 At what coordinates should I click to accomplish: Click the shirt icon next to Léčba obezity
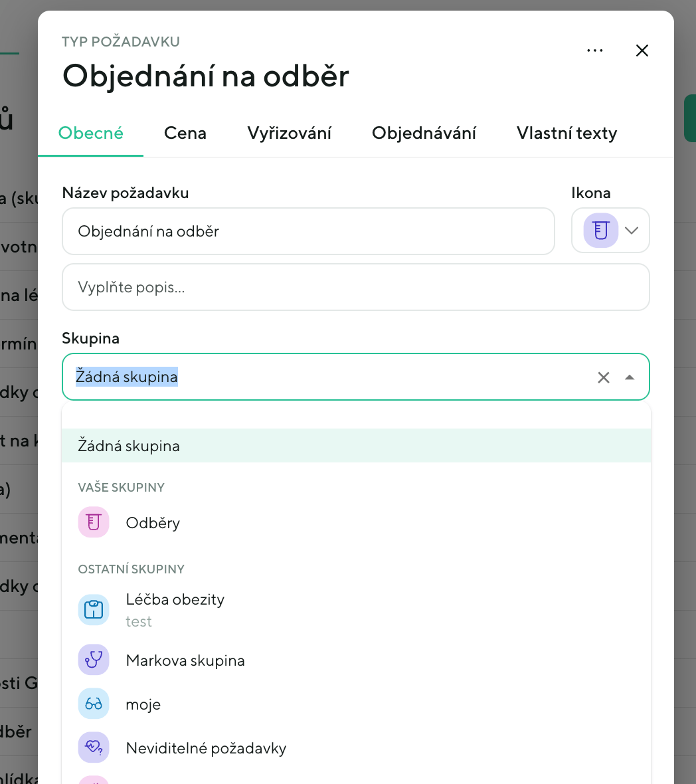94,609
